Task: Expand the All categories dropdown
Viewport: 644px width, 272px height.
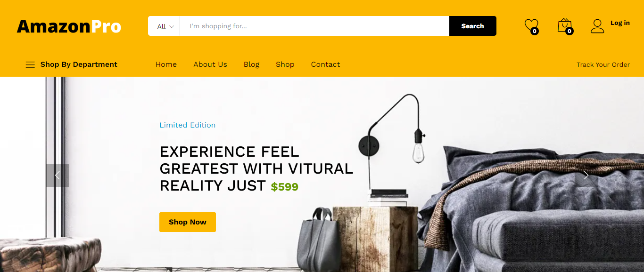Action: tap(164, 26)
